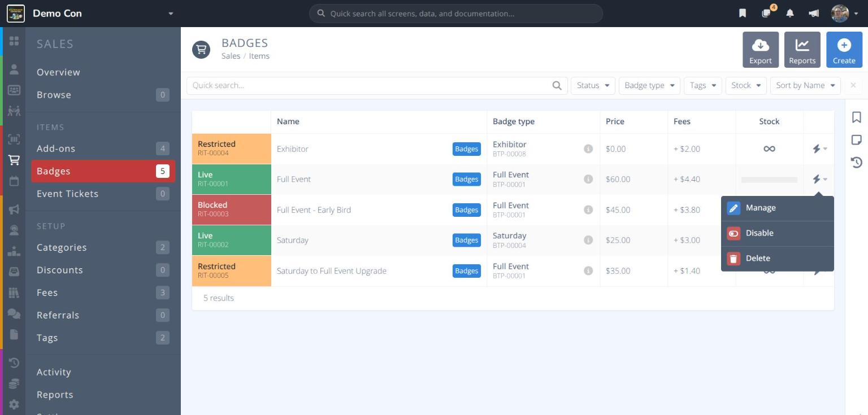Open the Tags filter dropdown
This screenshot has height=415, width=868.
703,86
